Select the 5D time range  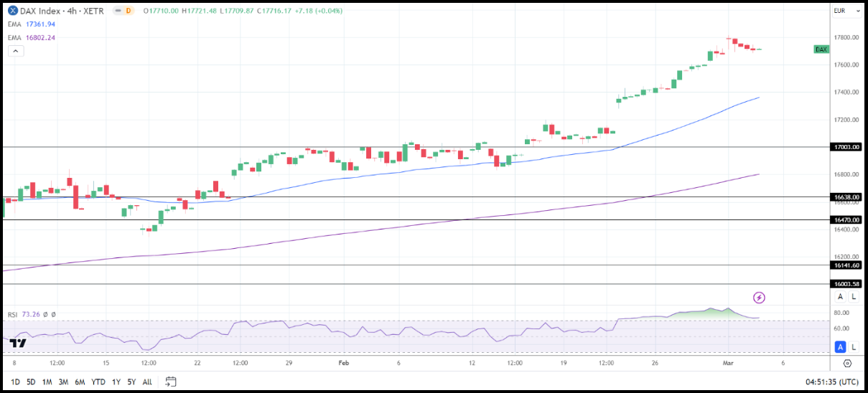tap(31, 382)
